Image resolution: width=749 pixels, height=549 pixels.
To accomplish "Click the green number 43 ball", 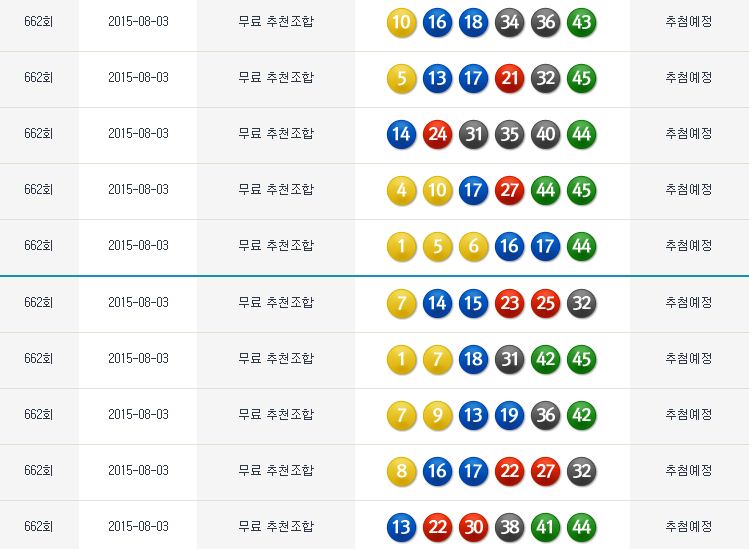I will [581, 22].
